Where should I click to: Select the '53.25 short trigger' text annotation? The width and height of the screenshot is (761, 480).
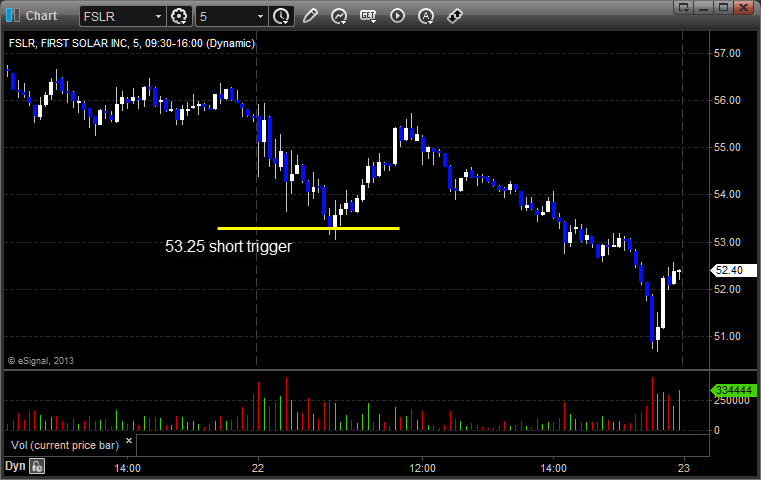click(228, 247)
